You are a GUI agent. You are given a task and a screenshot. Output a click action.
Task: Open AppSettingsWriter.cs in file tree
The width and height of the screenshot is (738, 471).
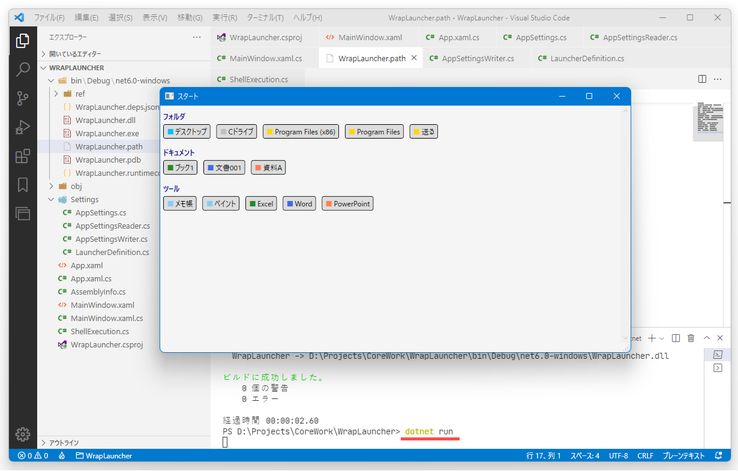click(111, 239)
